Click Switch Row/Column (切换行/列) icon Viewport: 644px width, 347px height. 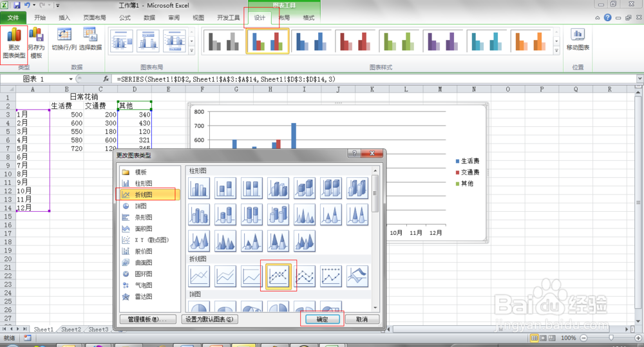64,39
